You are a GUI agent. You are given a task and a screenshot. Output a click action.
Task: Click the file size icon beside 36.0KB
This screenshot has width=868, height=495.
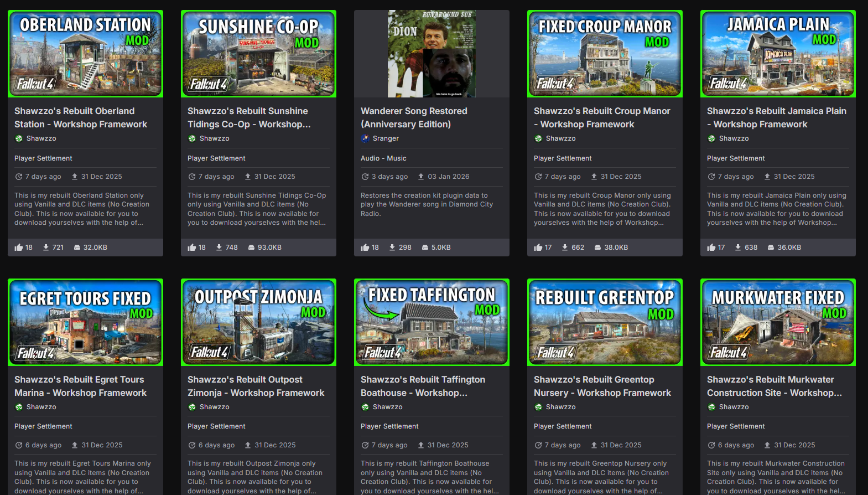[771, 248]
